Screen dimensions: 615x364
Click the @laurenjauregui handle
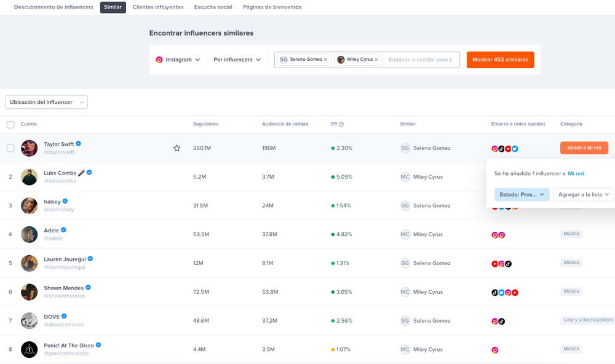pyautogui.click(x=65, y=267)
